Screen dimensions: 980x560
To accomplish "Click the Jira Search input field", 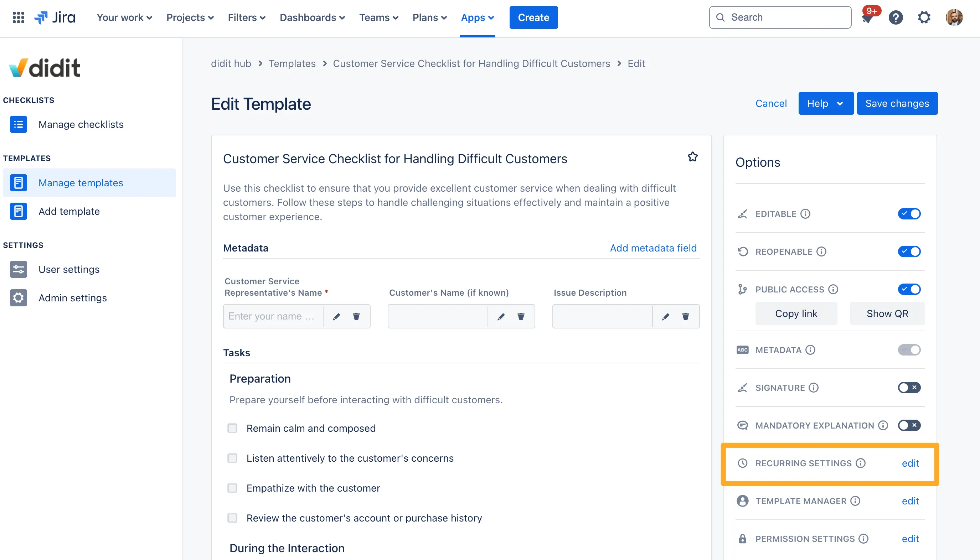I will tap(785, 18).
